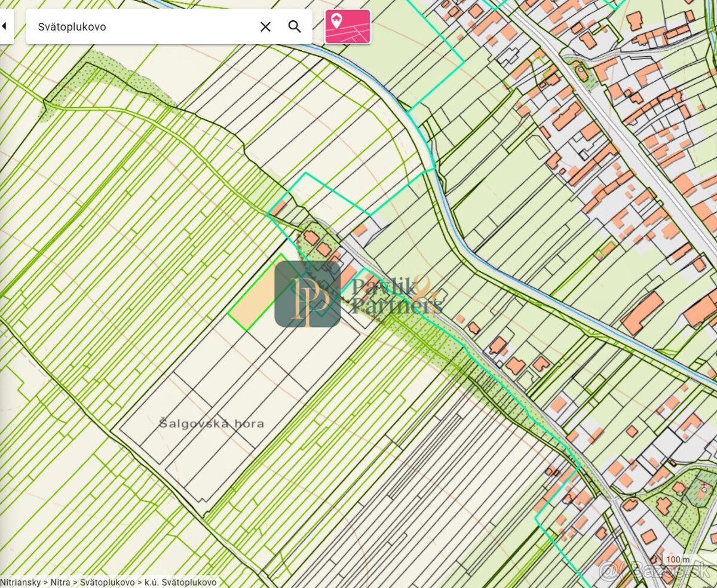Toggle the pink cadastral parcels layer button
Viewport: 717px width, 588px height.
click(x=348, y=26)
